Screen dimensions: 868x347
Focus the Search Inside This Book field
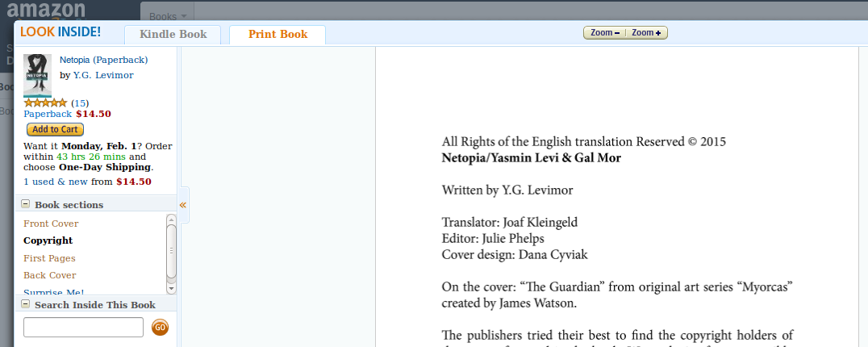point(84,327)
